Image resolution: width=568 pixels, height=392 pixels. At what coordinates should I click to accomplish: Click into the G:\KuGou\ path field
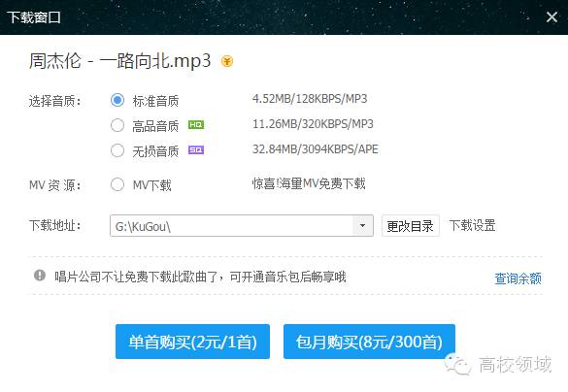point(231,226)
